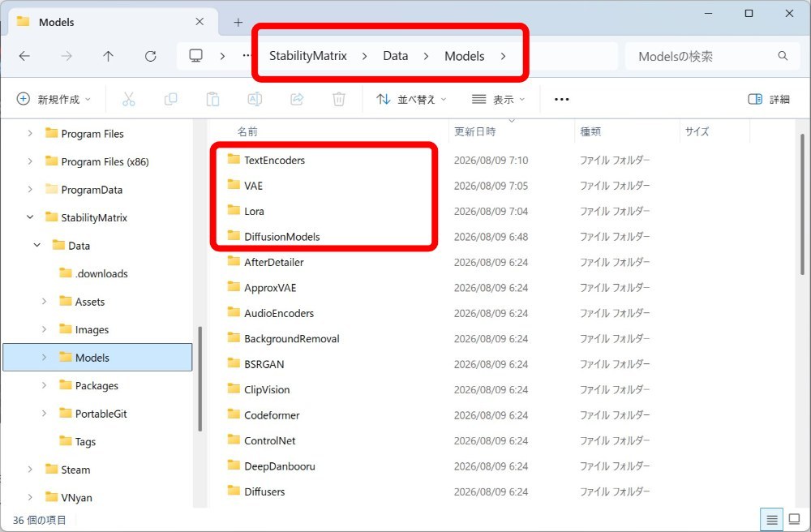Expand the Assets tree node
This screenshot has height=532, width=811.
point(44,301)
